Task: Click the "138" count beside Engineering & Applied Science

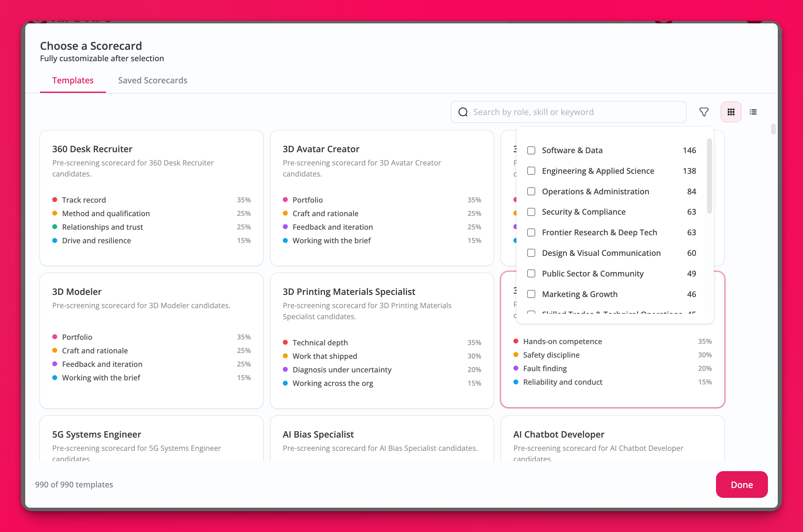Action: click(689, 171)
